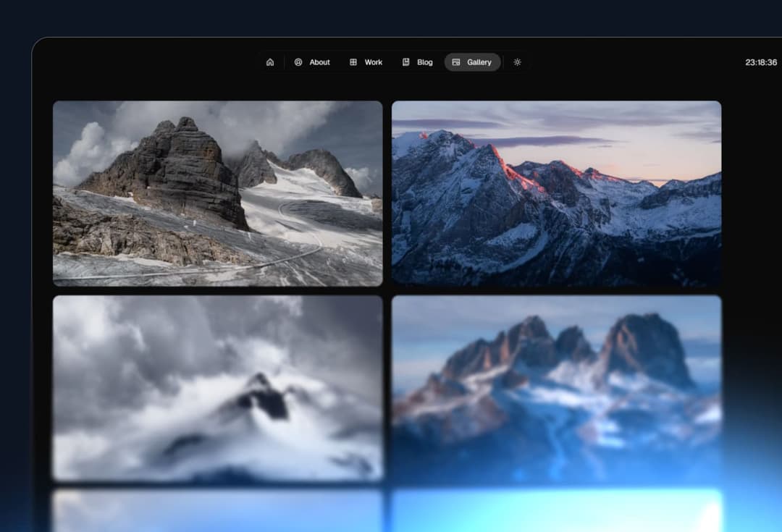782x532 pixels.
Task: Select the Gallery nav item
Action: point(472,62)
